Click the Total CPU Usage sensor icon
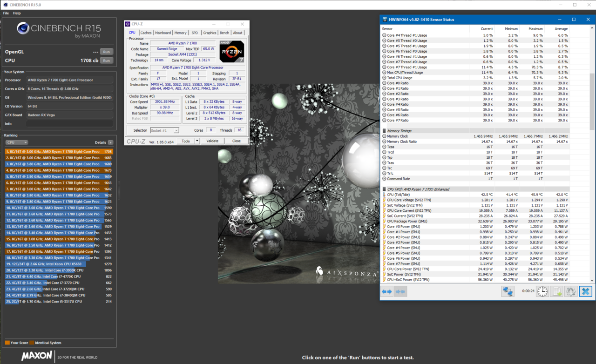Screen dimensions: 596x364 [384, 78]
